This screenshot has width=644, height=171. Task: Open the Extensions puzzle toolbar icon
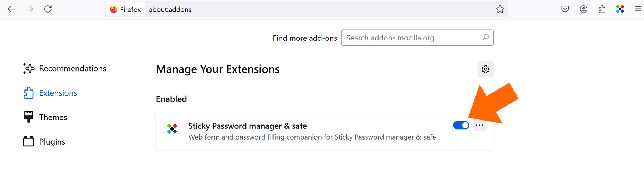click(602, 9)
